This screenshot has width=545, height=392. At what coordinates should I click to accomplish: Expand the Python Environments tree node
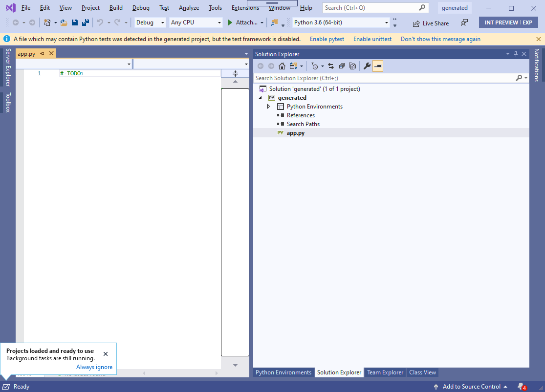coord(268,107)
